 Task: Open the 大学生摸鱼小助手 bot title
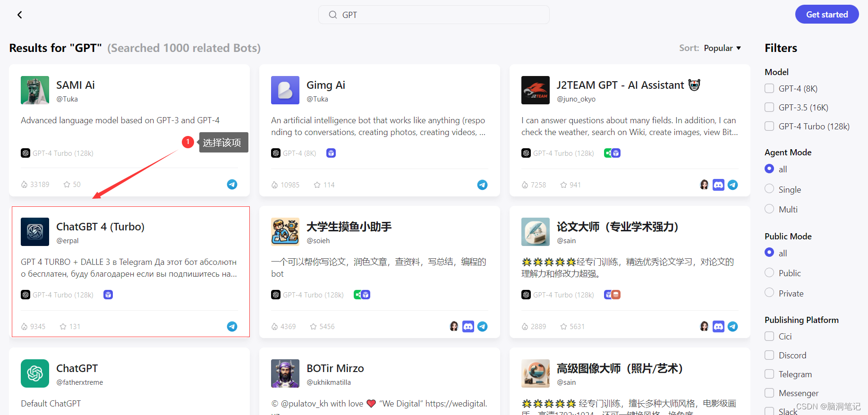tap(349, 227)
